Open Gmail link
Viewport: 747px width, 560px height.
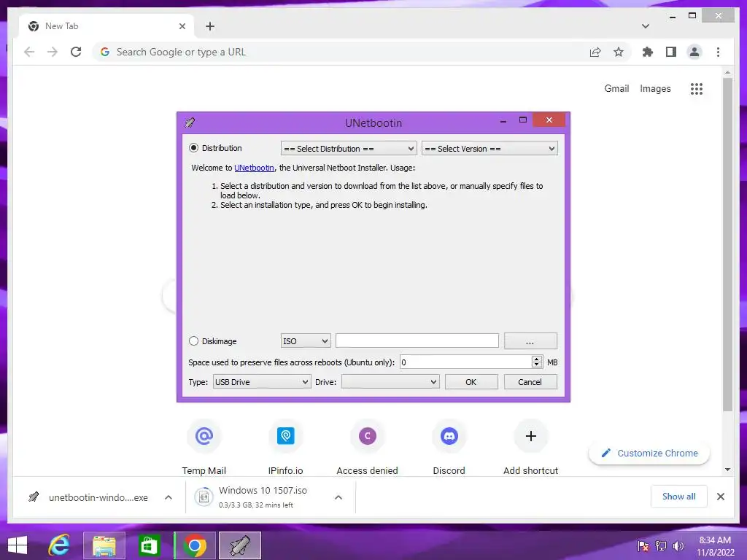616,88
